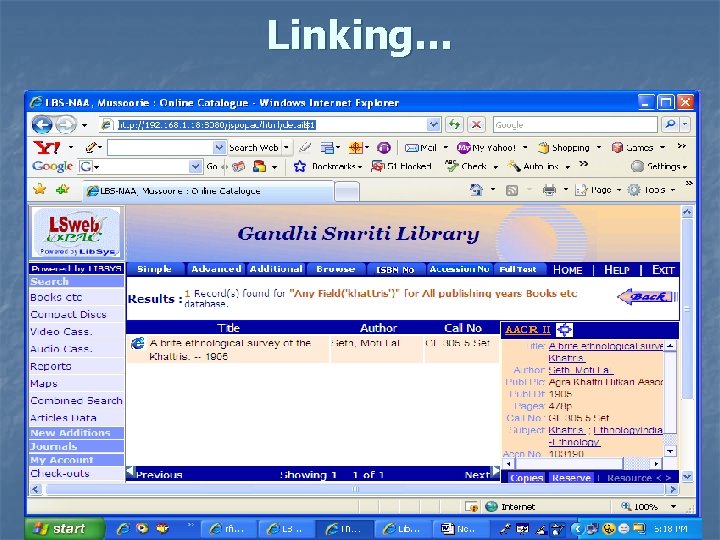Screen dimensions: 720x540
Task: Switch to the ISBN No tab
Action: pyautogui.click(x=395, y=270)
